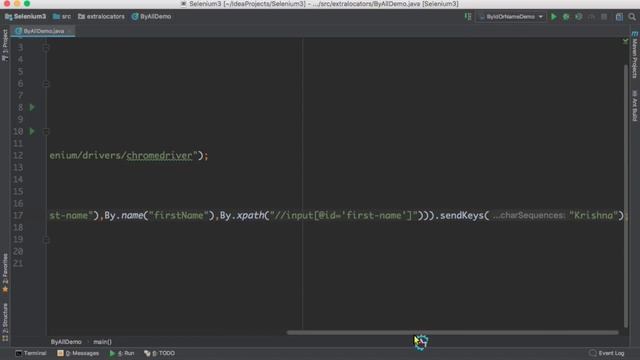Image resolution: width=640 pixels, height=360 pixels.
Task: Click the run gutter arrow on line 8
Action: (32, 107)
